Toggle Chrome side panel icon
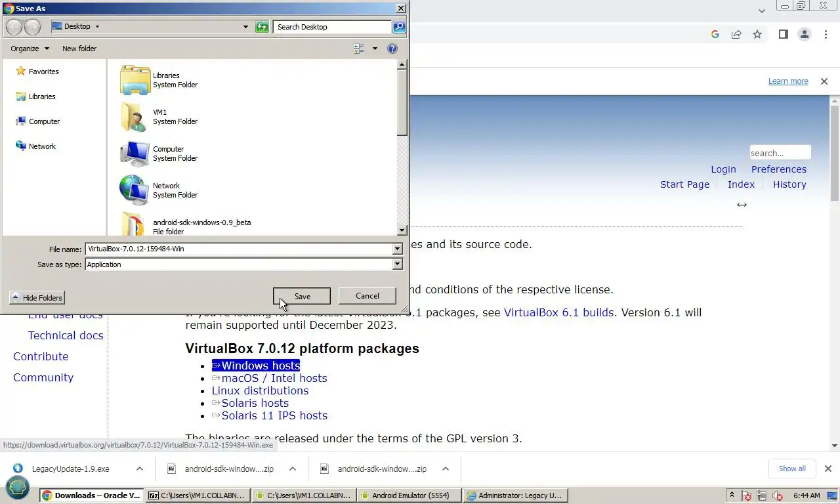The width and height of the screenshot is (840, 504). click(783, 34)
